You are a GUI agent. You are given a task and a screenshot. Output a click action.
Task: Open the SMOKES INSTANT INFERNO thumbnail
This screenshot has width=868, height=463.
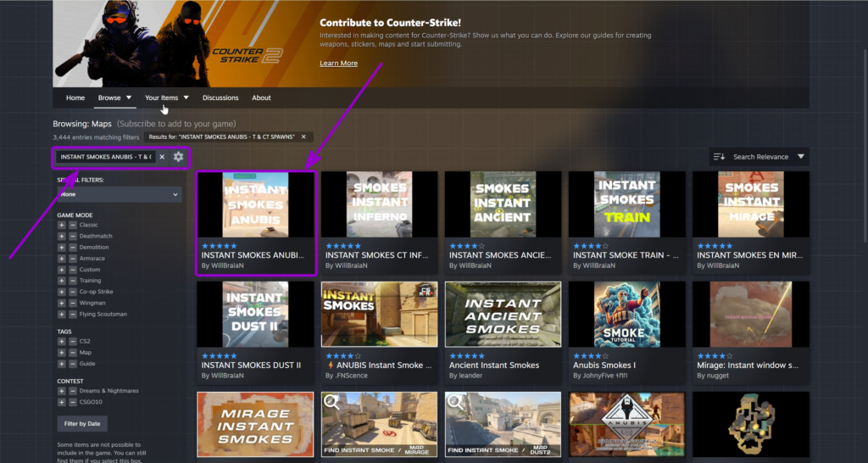point(379,204)
